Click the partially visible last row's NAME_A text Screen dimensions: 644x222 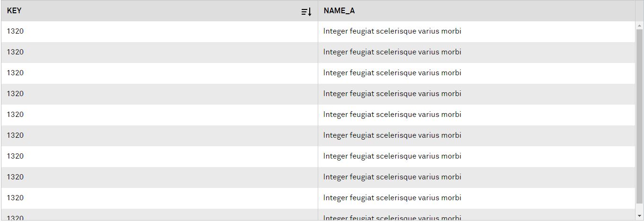click(x=392, y=218)
